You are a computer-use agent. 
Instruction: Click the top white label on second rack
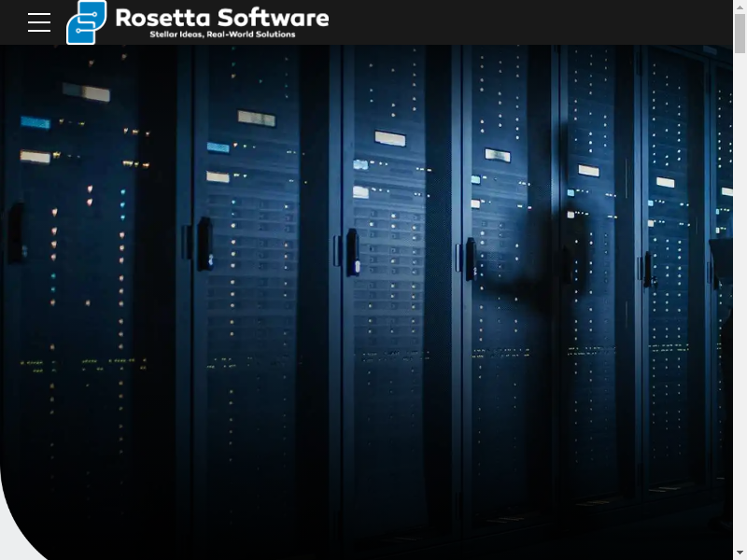coord(256,118)
